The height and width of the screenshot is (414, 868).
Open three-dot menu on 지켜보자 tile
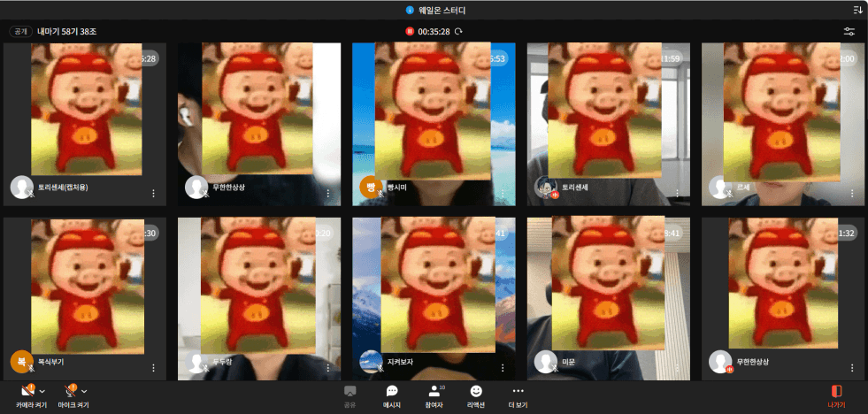503,368
